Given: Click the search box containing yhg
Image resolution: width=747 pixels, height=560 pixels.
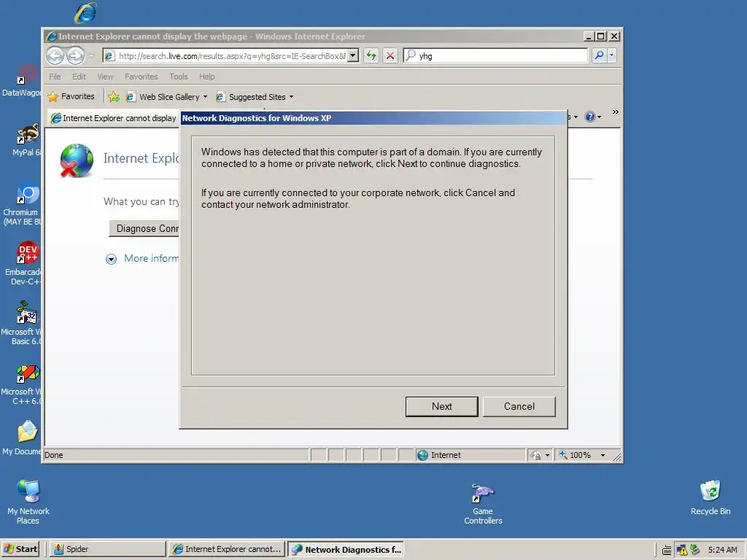Looking at the screenshot, I should coord(495,55).
